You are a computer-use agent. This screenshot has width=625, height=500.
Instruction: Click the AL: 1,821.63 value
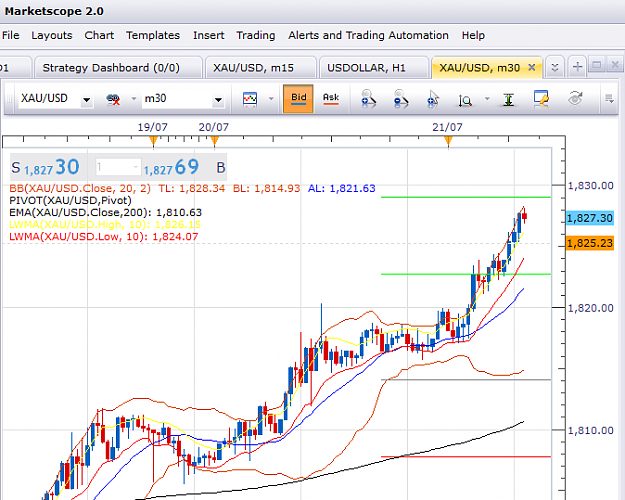pyautogui.click(x=342, y=189)
